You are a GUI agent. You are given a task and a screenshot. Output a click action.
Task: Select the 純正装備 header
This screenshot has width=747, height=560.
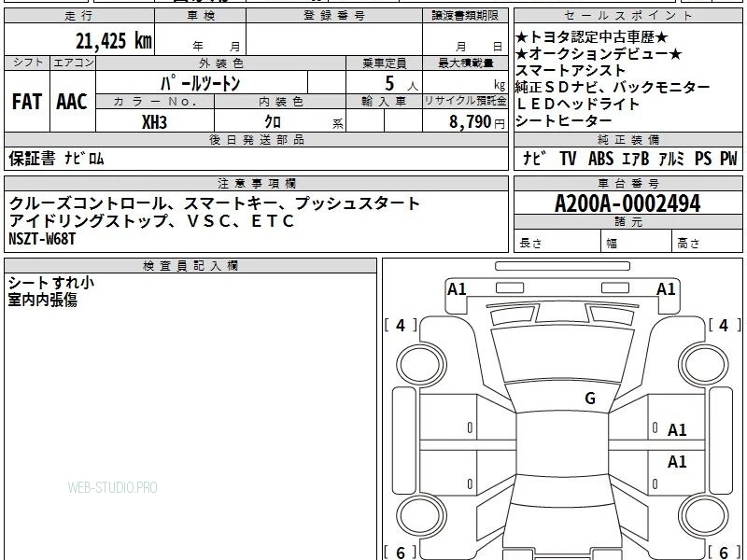click(x=627, y=139)
